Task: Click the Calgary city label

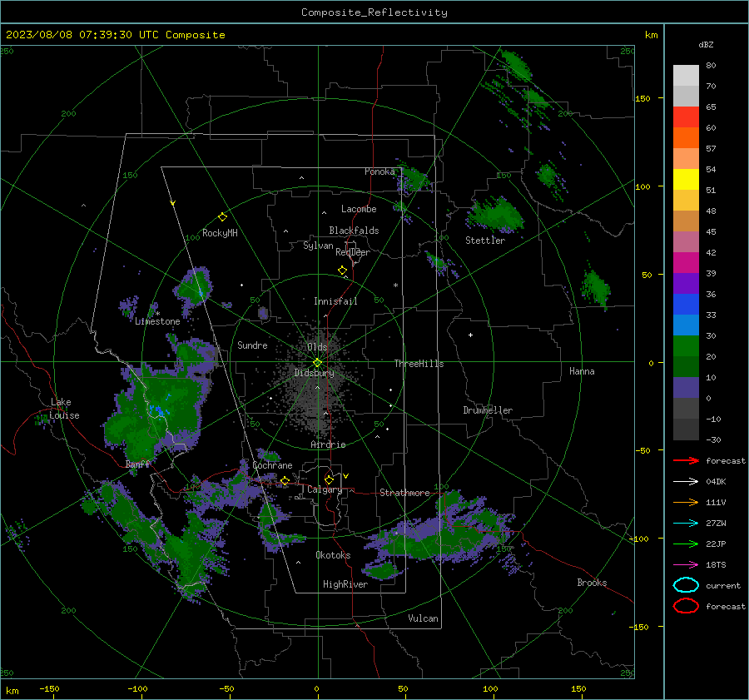Action: (x=325, y=489)
